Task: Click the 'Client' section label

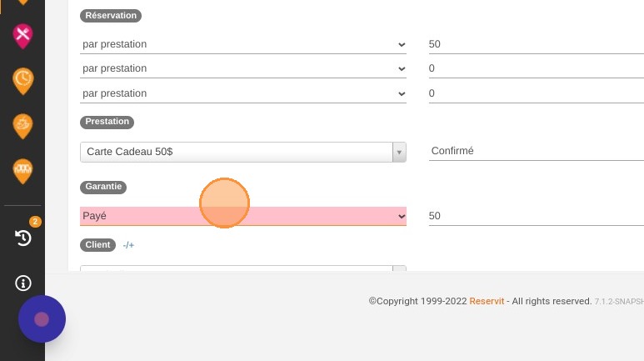Action: tap(97, 245)
